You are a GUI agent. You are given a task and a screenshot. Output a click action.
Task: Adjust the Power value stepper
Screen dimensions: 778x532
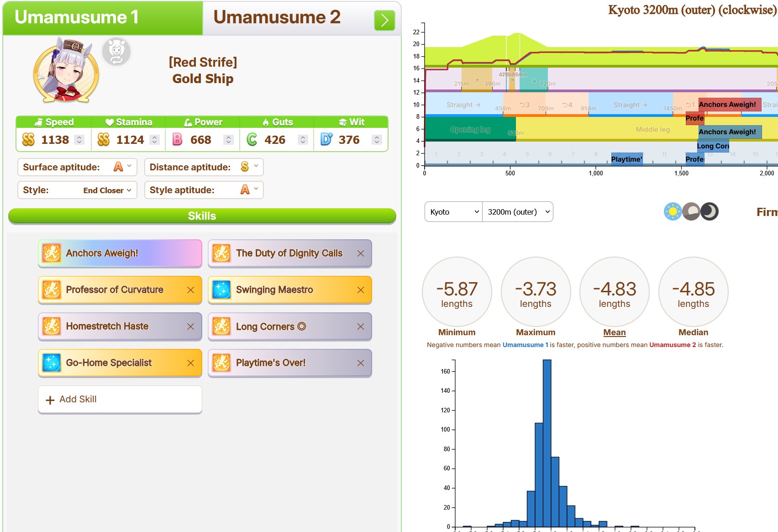tap(229, 140)
